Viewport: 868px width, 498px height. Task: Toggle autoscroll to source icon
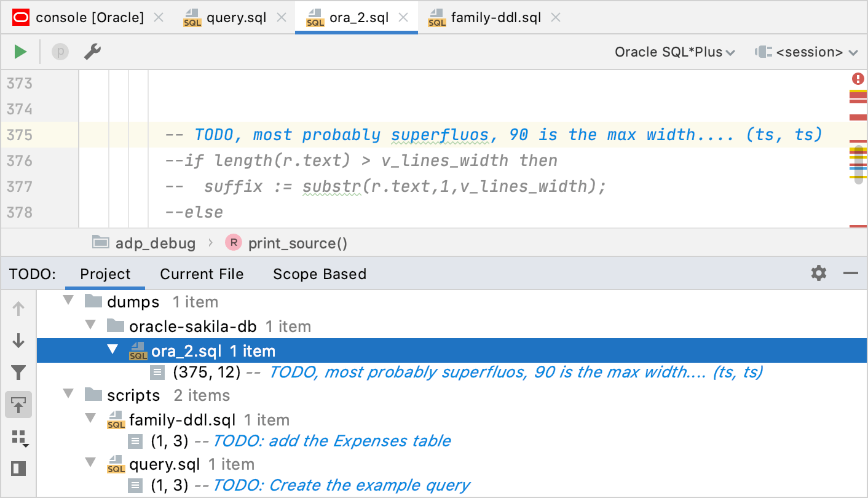click(x=18, y=405)
